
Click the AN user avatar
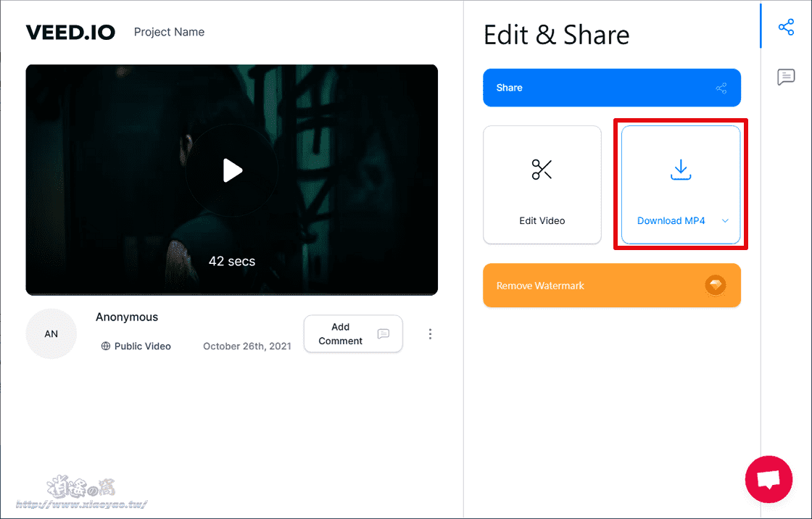[51, 334]
